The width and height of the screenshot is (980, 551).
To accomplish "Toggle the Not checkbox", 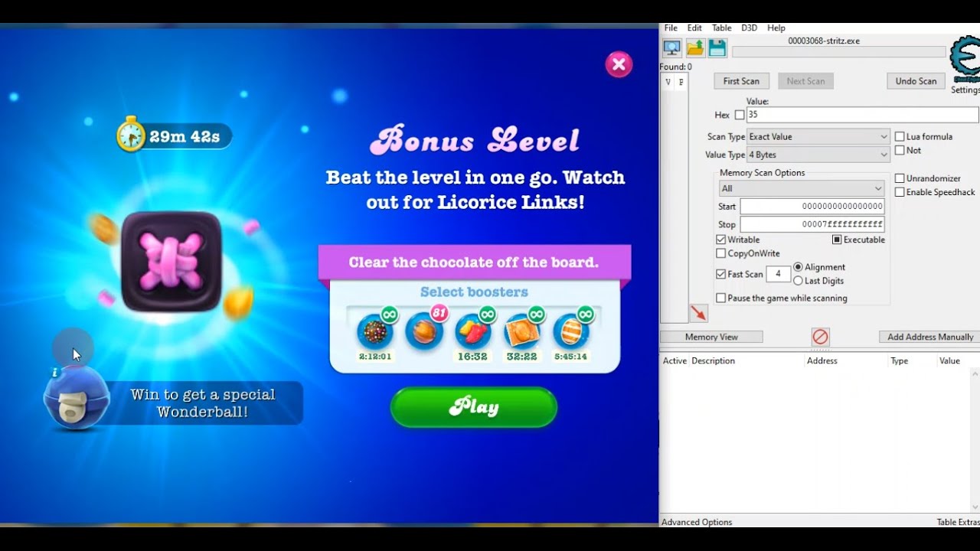I will tap(900, 150).
